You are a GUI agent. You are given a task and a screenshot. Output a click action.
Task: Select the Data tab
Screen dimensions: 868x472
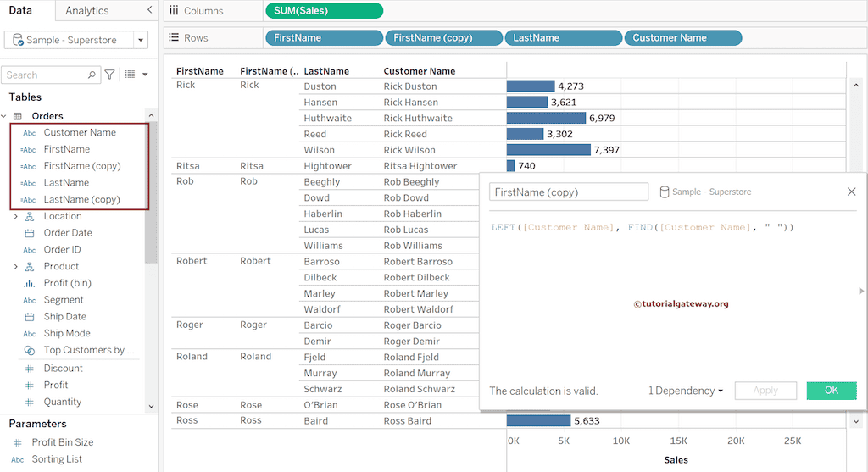20,10
